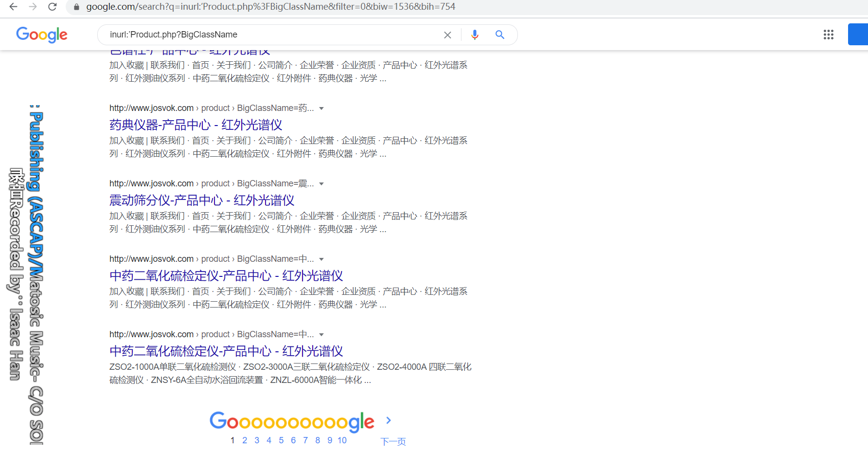Viewport: 868px width, 454px height.
Task: Reload the page with refresh icon
Action: [52, 7]
